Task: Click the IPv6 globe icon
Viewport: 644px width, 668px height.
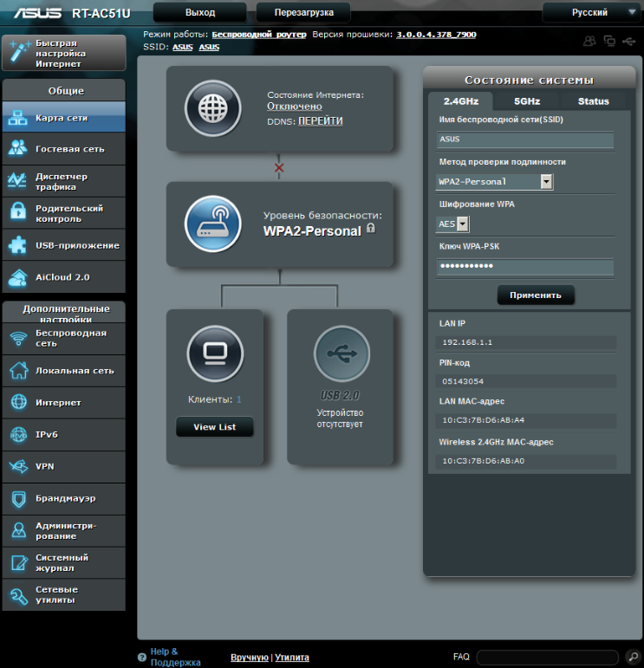Action: [x=19, y=434]
